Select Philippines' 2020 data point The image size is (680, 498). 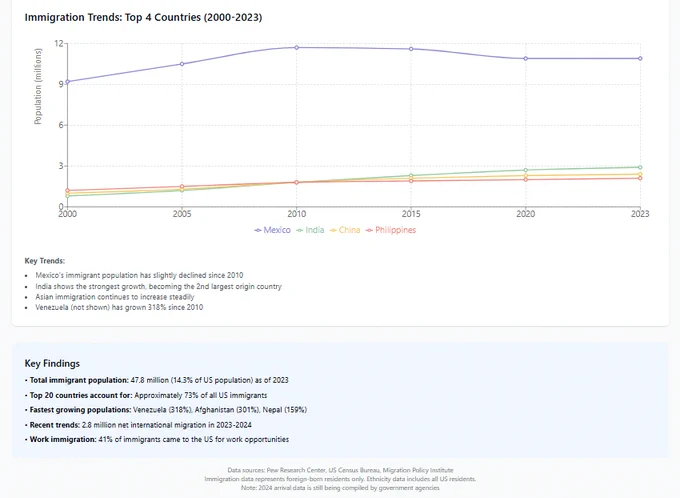(x=526, y=179)
